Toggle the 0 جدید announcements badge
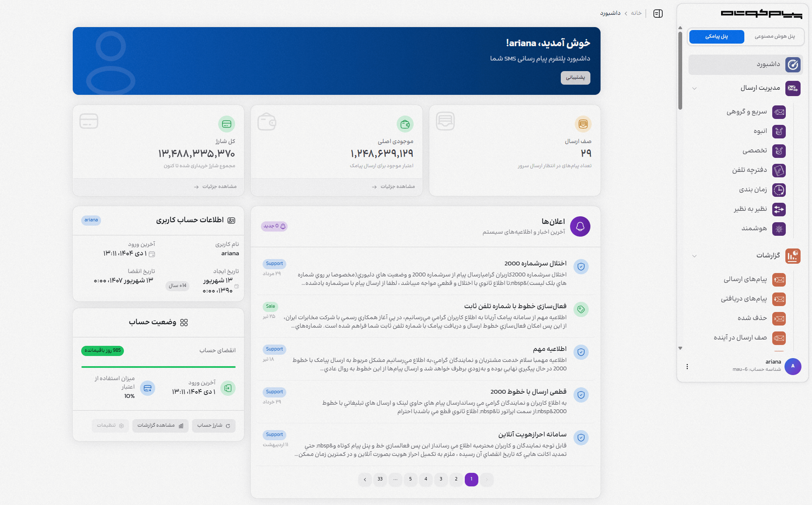 pyautogui.click(x=274, y=226)
